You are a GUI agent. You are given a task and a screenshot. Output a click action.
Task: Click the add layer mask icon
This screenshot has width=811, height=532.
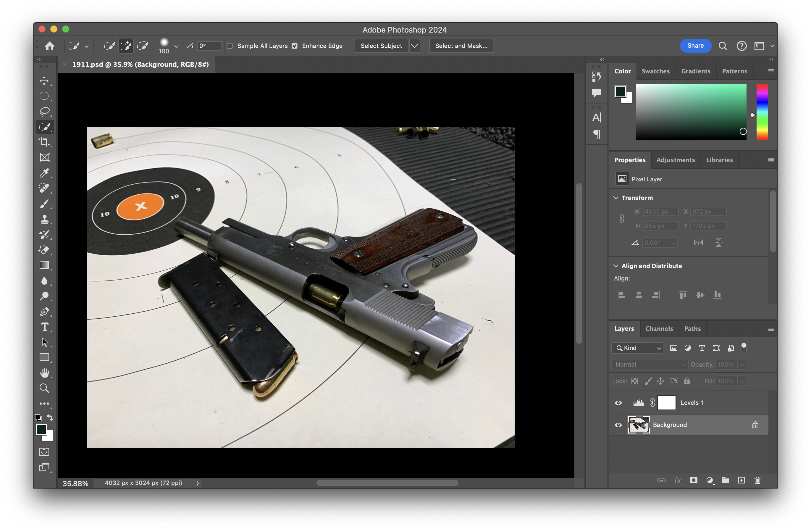694,480
